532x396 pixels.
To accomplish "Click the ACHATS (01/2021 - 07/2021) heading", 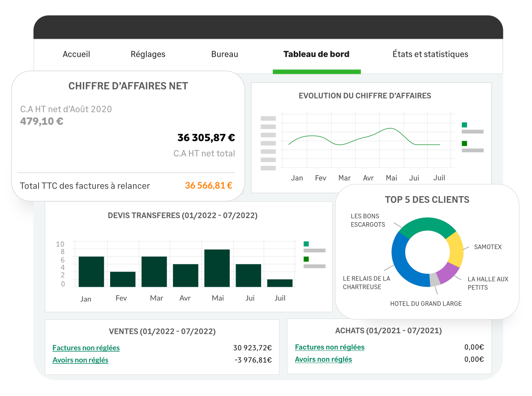I will coord(389,331).
